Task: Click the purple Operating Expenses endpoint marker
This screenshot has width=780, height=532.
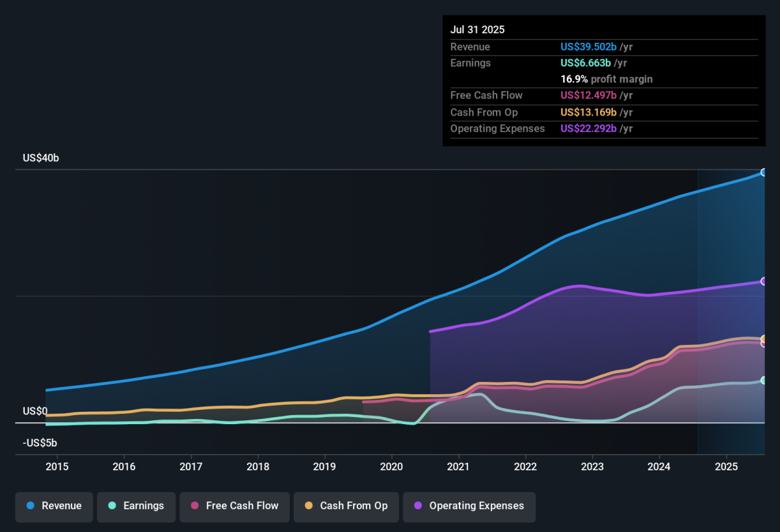Action: coord(764,281)
